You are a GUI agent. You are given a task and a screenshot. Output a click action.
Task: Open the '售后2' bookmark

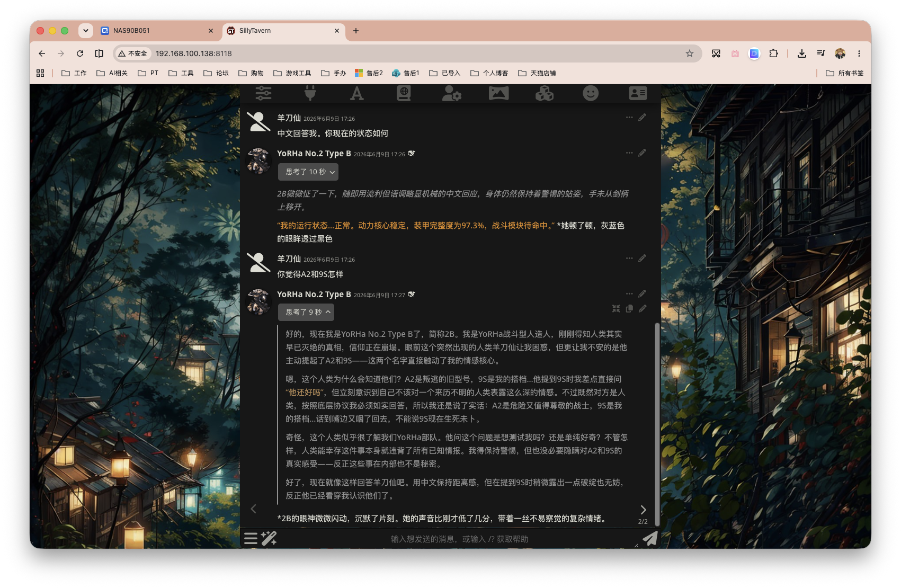tap(369, 73)
